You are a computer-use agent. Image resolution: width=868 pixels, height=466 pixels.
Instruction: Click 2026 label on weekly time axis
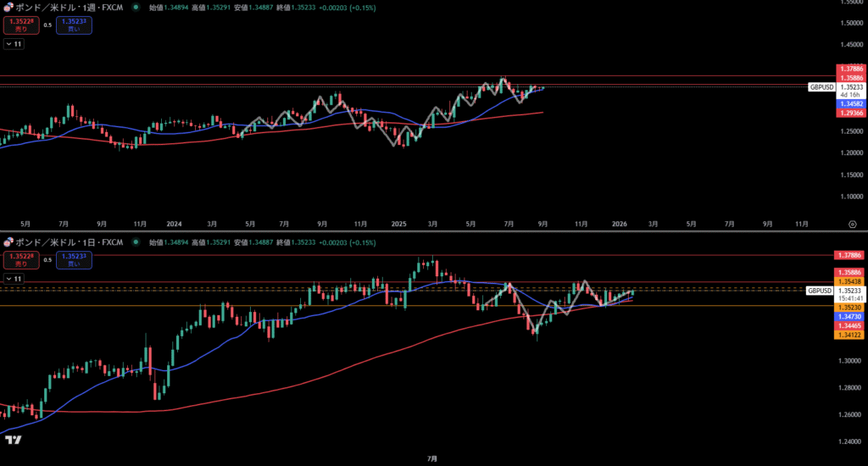tap(620, 225)
